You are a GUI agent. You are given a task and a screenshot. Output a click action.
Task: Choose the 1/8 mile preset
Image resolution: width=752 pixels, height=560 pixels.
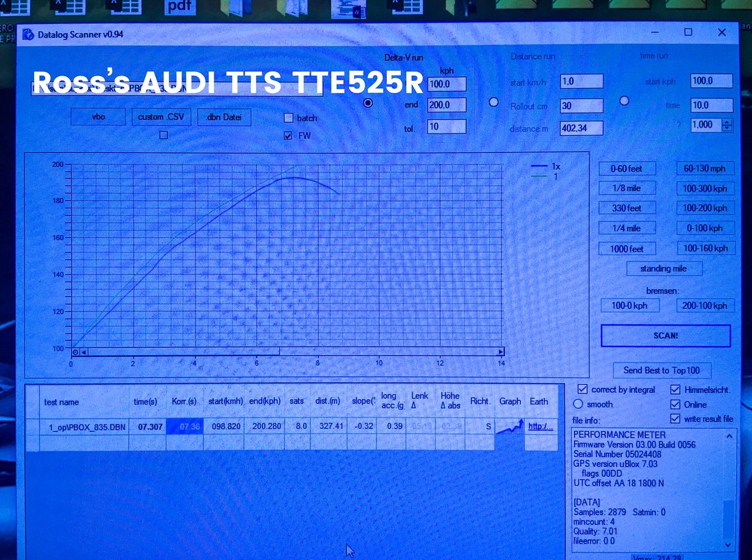tap(626, 188)
